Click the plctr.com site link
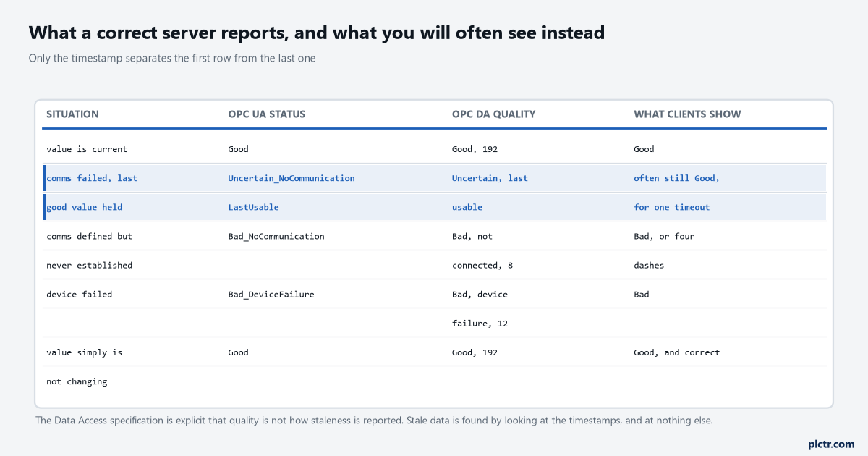 (x=830, y=444)
